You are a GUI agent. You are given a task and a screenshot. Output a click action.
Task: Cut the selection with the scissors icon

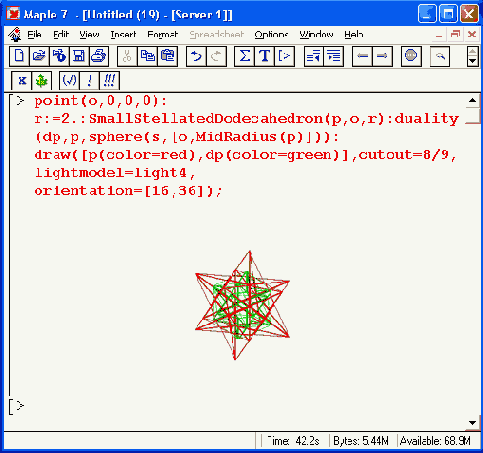pyautogui.click(x=127, y=56)
